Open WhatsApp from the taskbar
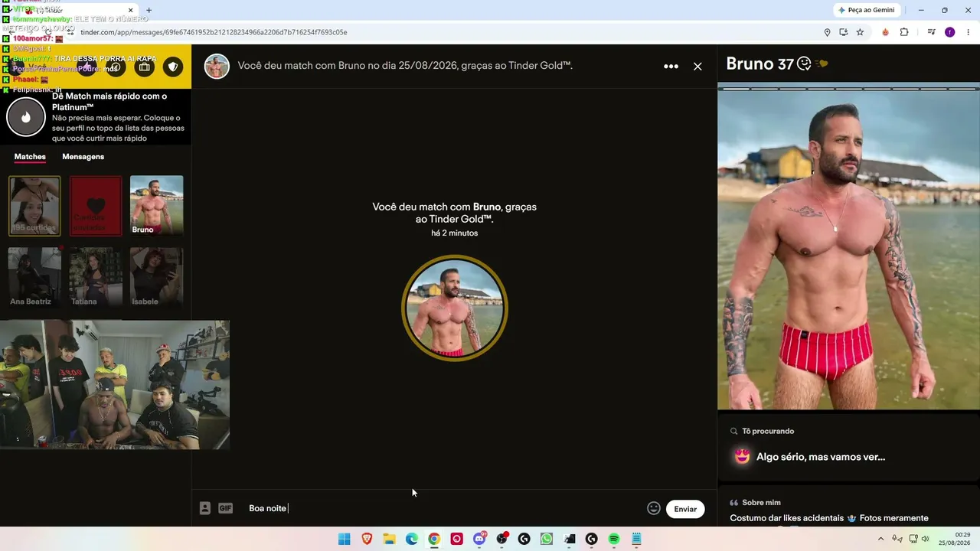Screen dimensions: 980x551 pos(546,540)
